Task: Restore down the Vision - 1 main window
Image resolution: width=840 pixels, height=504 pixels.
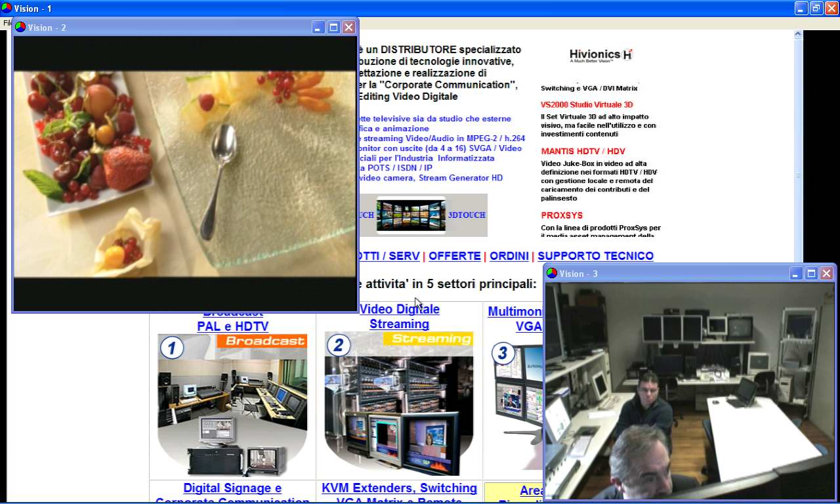Action: (x=816, y=9)
